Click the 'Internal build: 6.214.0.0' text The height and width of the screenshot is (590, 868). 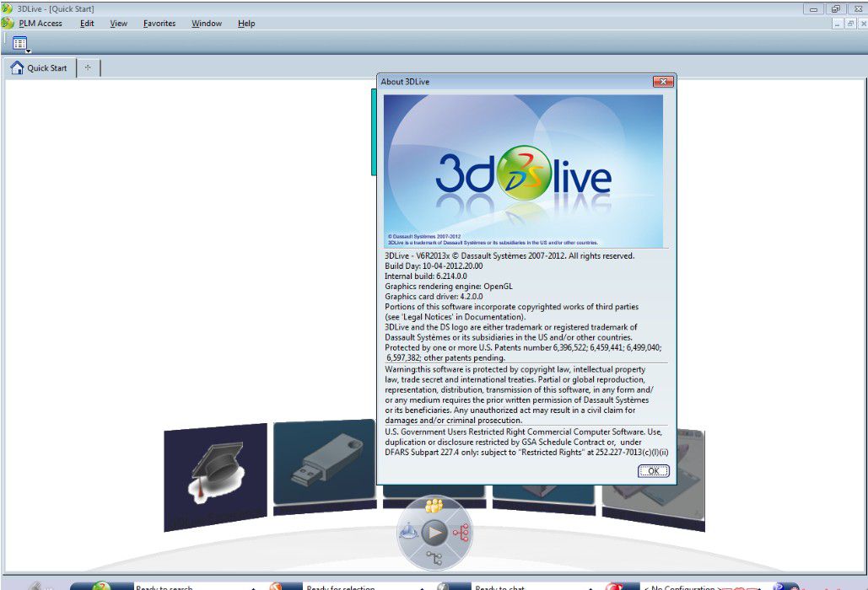426,276
